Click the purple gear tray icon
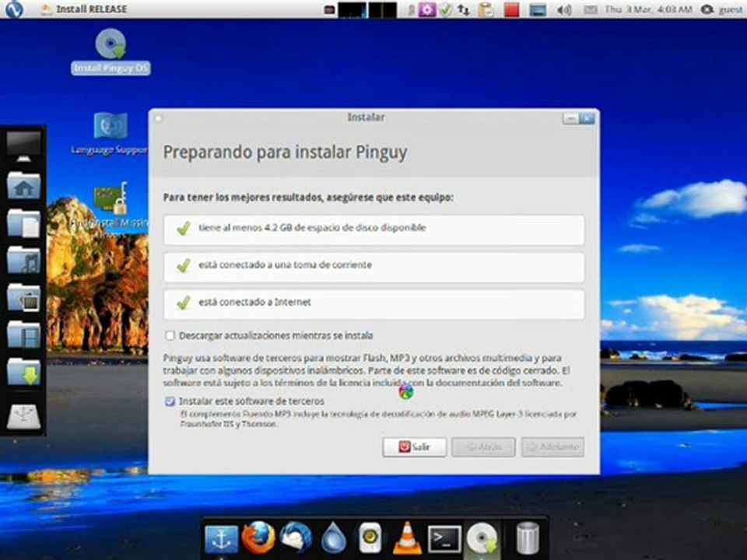The height and width of the screenshot is (560, 747). click(427, 9)
